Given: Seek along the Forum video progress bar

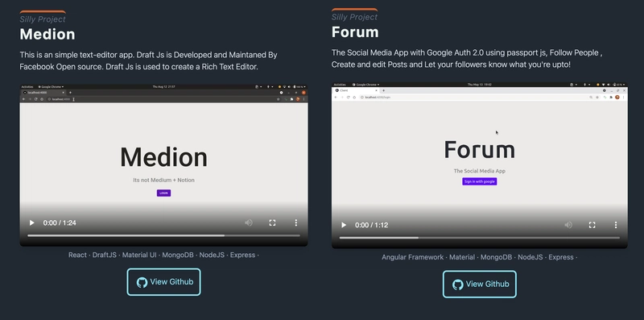Looking at the screenshot, I should point(479,238).
